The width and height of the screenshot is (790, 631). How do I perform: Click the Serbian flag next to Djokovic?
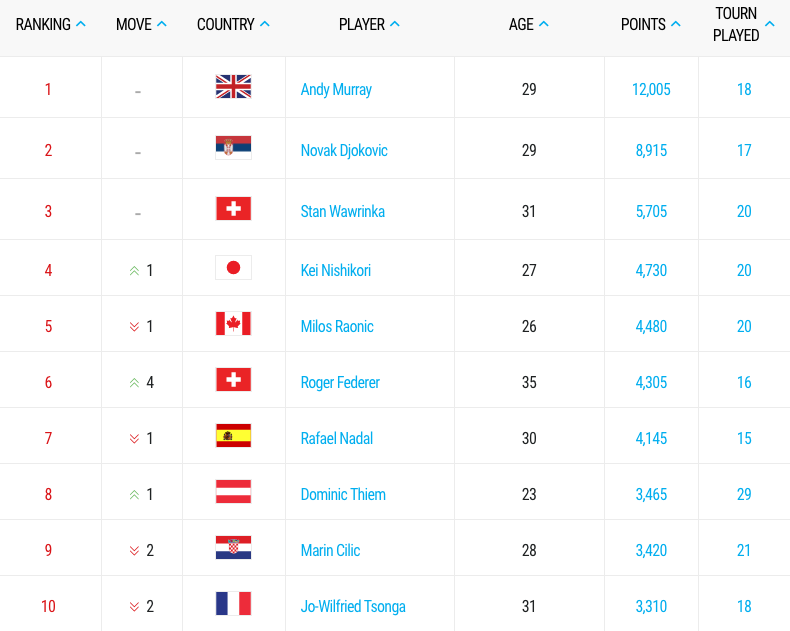click(x=233, y=148)
